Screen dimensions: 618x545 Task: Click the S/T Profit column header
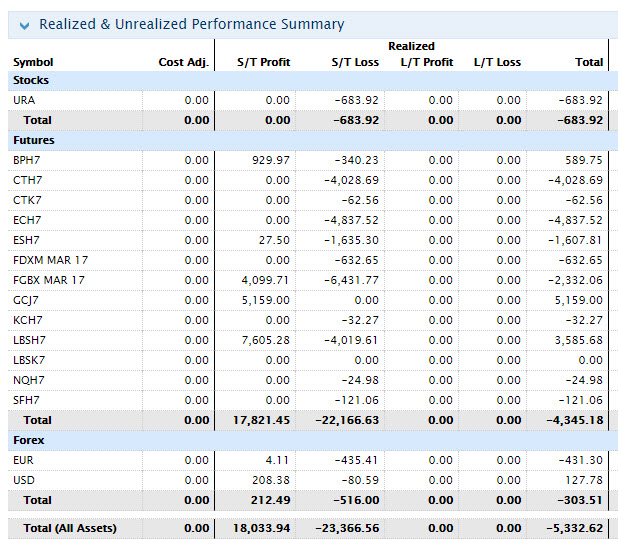click(x=263, y=62)
